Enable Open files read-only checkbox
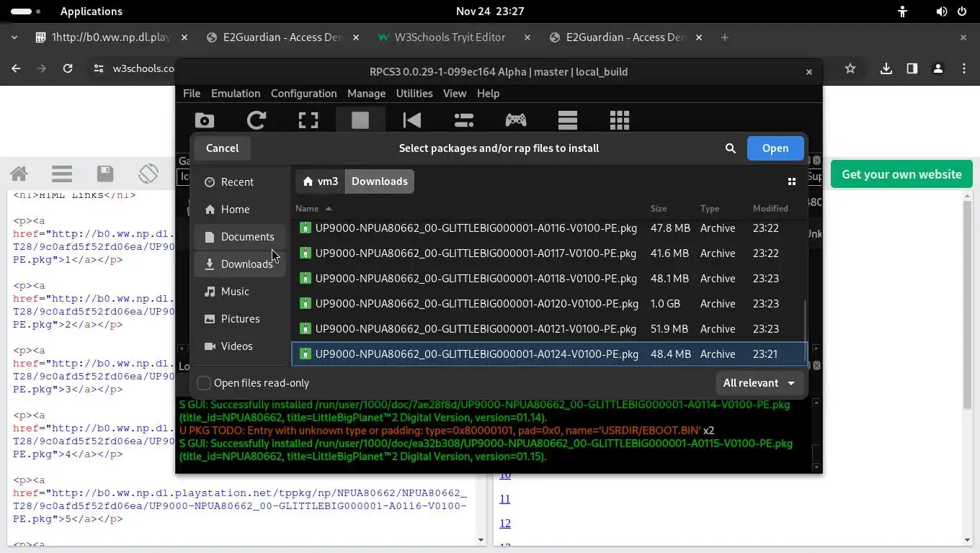980x553 pixels. click(204, 383)
